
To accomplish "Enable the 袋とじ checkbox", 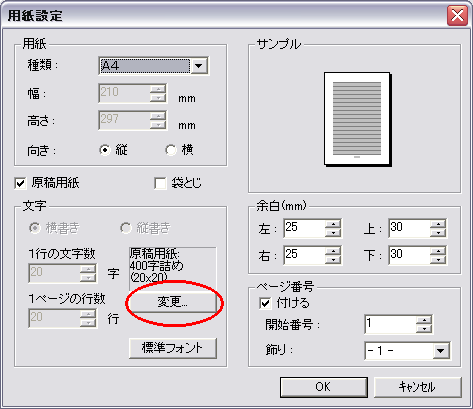I will [160, 183].
